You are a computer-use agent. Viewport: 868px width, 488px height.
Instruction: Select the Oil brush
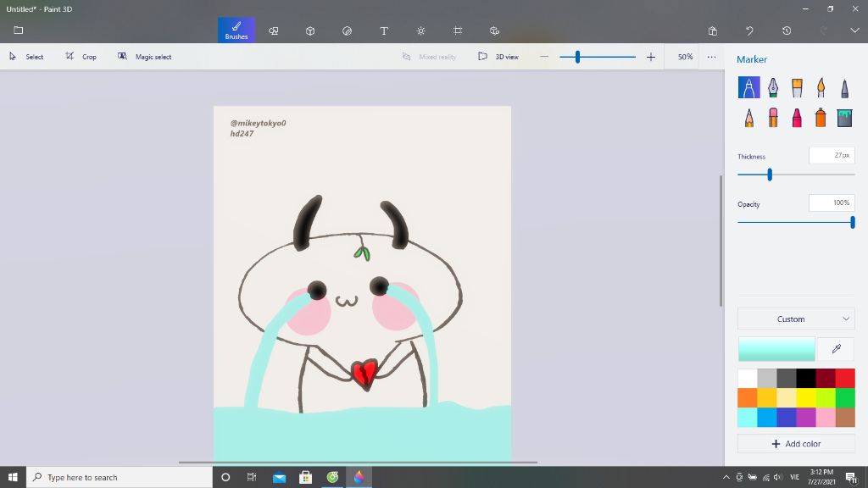[x=797, y=87]
